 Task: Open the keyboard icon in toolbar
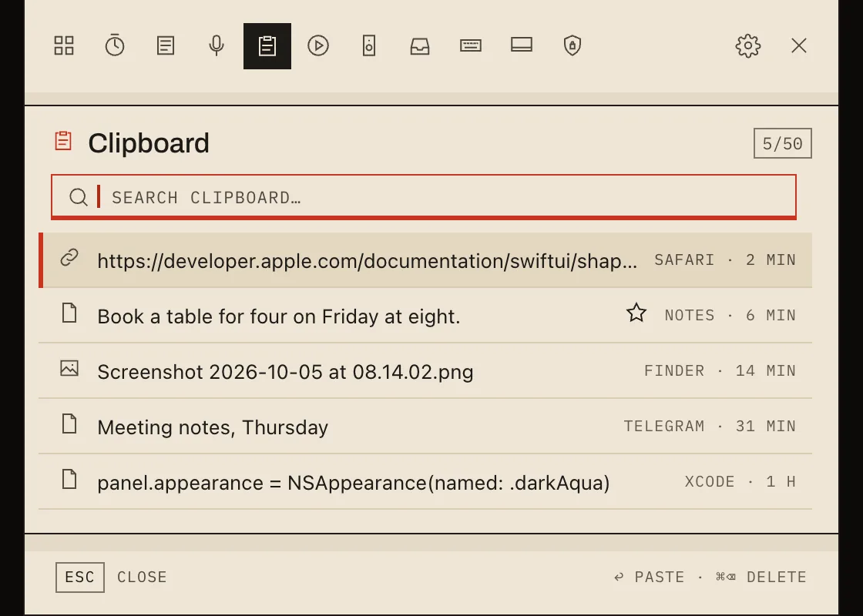[x=471, y=45]
